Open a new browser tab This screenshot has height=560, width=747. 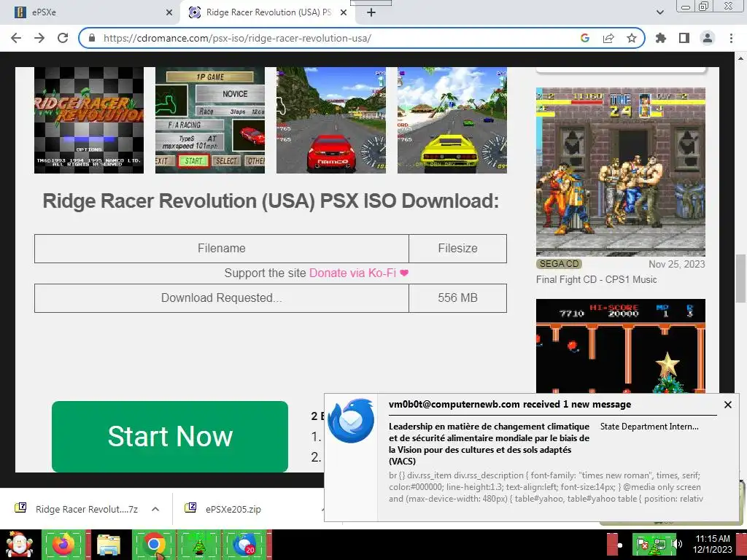pos(371,13)
